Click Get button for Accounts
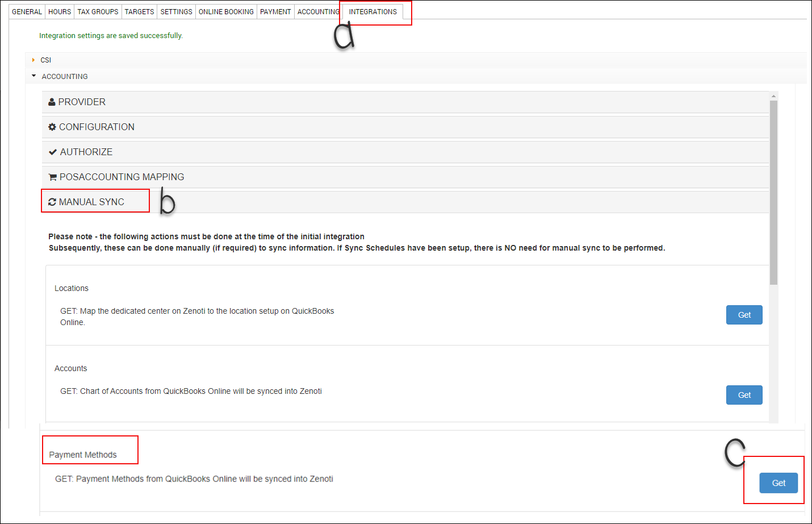This screenshot has height=524, width=812. pos(744,395)
